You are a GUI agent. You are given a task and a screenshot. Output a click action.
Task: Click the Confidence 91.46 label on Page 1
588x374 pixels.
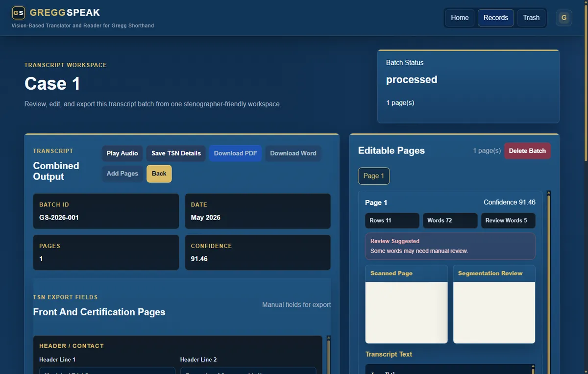click(510, 202)
